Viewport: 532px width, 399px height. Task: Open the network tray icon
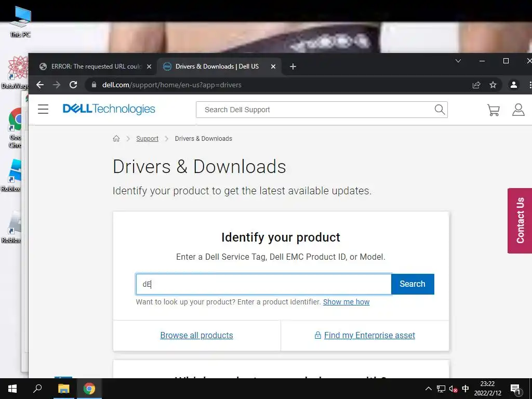(441, 389)
